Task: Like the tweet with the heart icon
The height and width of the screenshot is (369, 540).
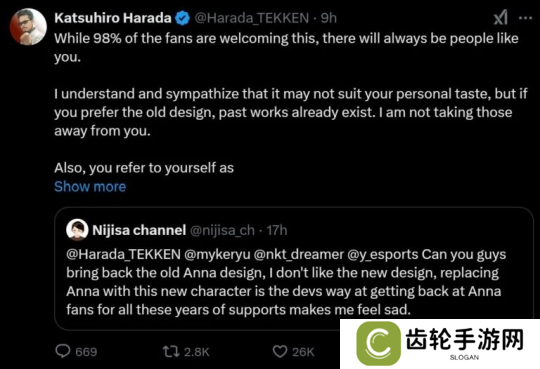Action: tap(280, 351)
